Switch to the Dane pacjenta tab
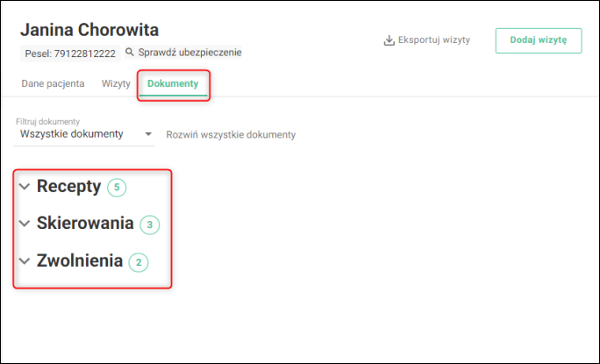 [53, 84]
